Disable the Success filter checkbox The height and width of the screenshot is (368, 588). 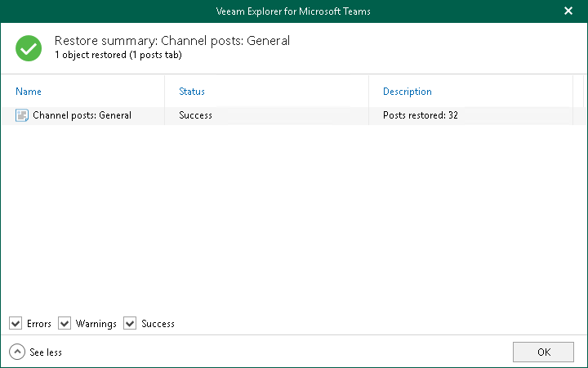(x=130, y=324)
